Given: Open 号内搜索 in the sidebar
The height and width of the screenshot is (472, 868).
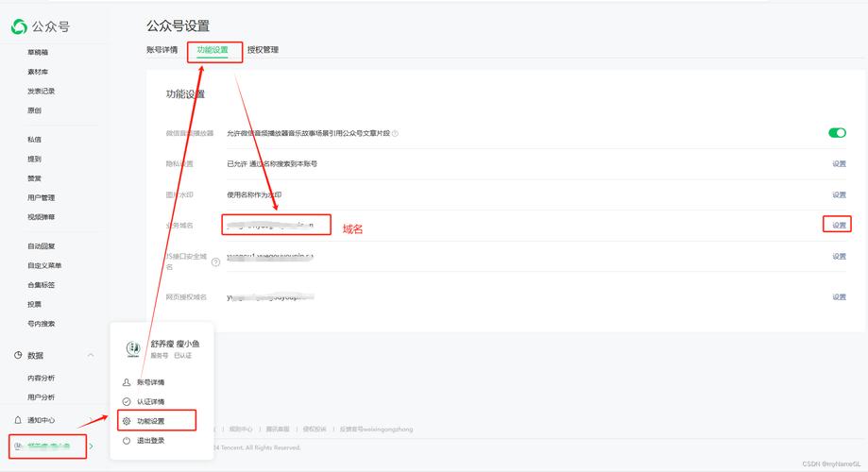Looking at the screenshot, I should (x=41, y=324).
